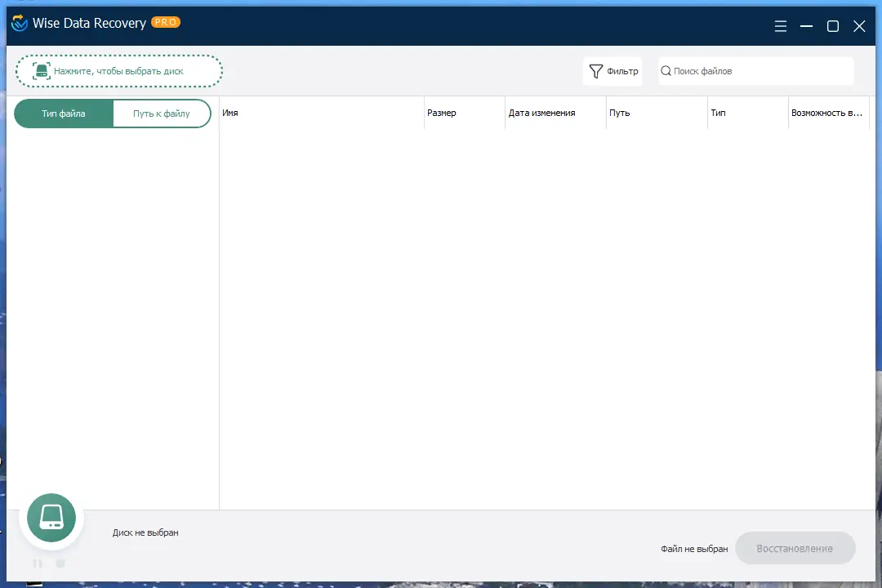
Task: Click the round green disk scan icon
Action: coord(51,518)
